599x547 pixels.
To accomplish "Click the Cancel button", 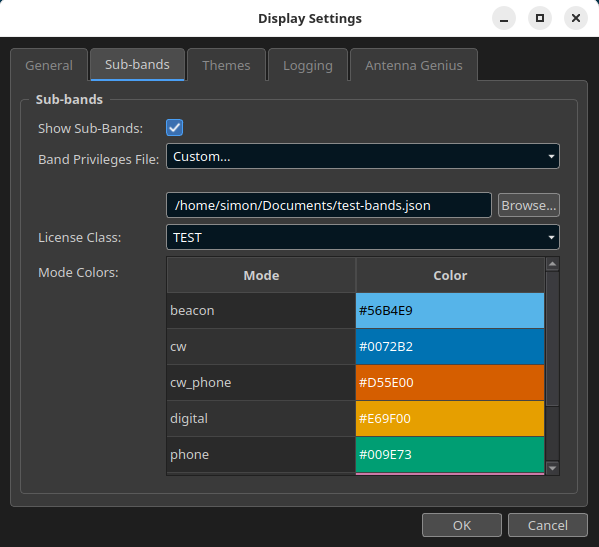I will [x=548, y=525].
